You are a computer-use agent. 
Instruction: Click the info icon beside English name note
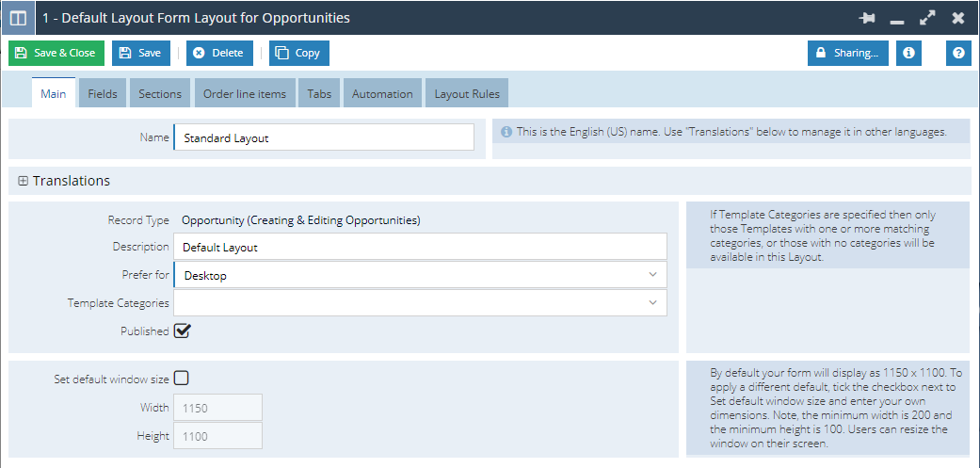pos(506,132)
